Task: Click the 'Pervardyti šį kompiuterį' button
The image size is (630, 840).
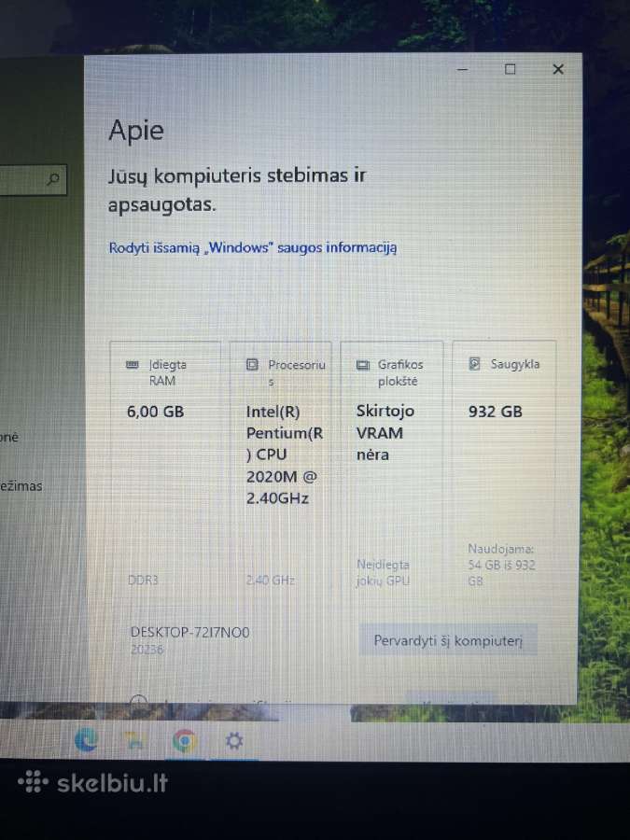Action: (448, 640)
